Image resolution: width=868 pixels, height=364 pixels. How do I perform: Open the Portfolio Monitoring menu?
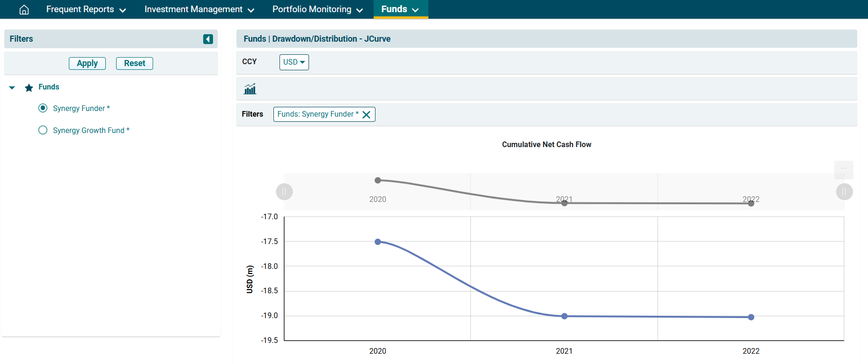coord(317,9)
